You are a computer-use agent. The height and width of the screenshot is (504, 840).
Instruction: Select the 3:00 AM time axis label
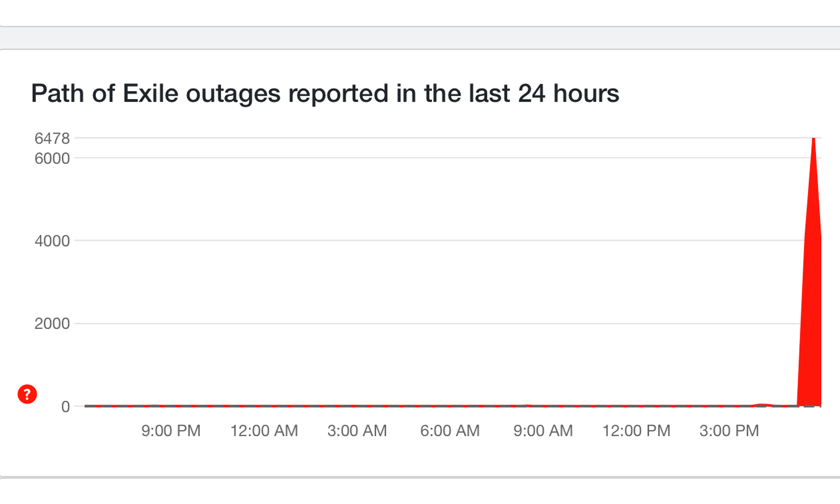357,430
